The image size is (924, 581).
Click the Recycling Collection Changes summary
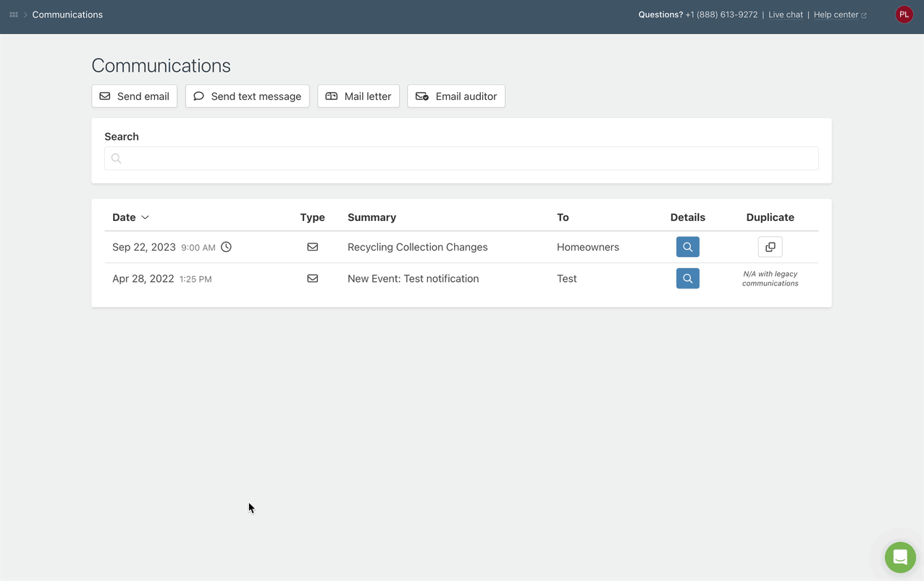coord(417,247)
